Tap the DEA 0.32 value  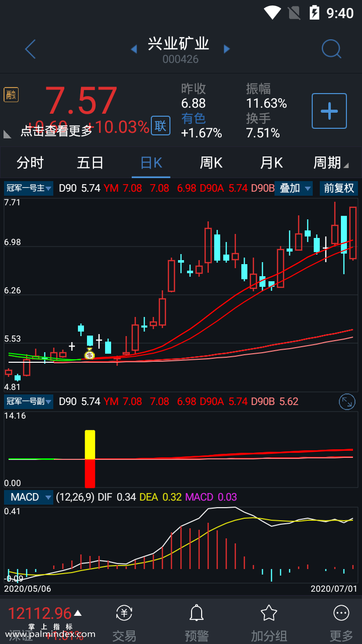point(161,497)
